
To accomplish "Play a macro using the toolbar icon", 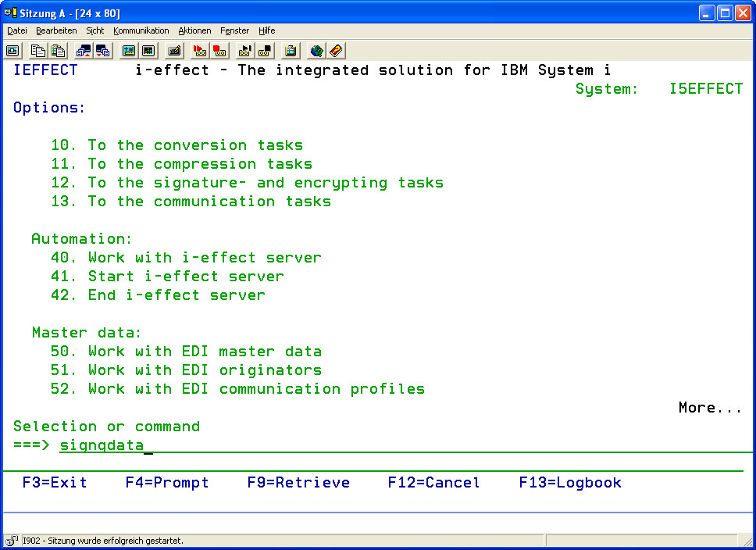I will coord(244,51).
